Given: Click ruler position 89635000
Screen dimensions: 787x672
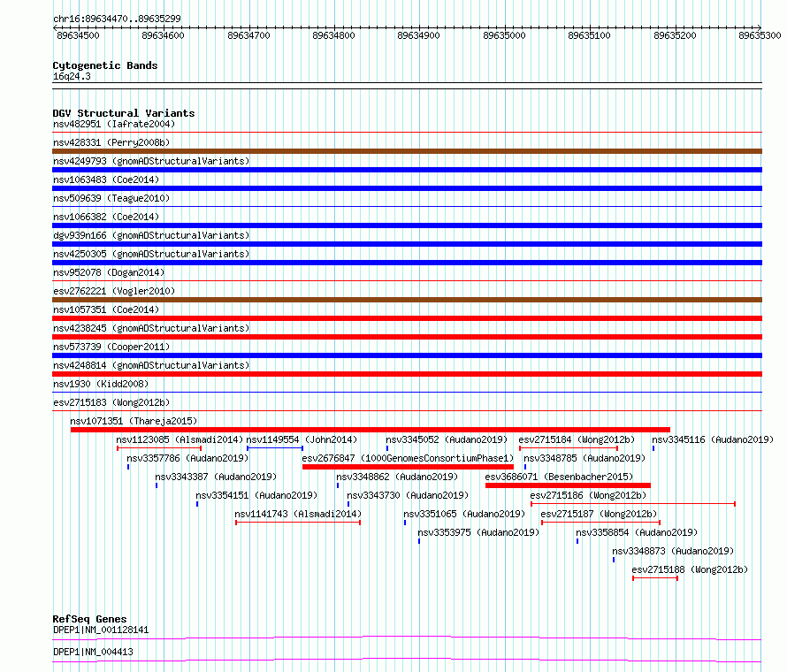Looking at the screenshot, I should point(504,35).
